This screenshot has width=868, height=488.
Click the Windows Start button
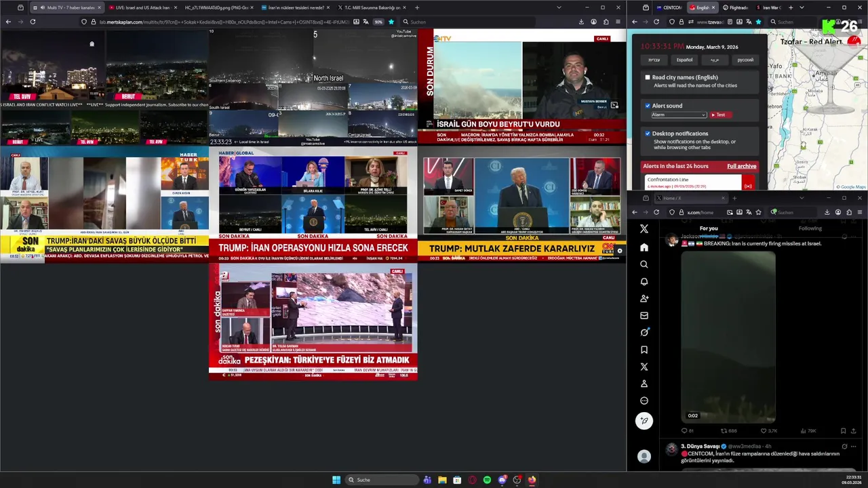(336, 480)
